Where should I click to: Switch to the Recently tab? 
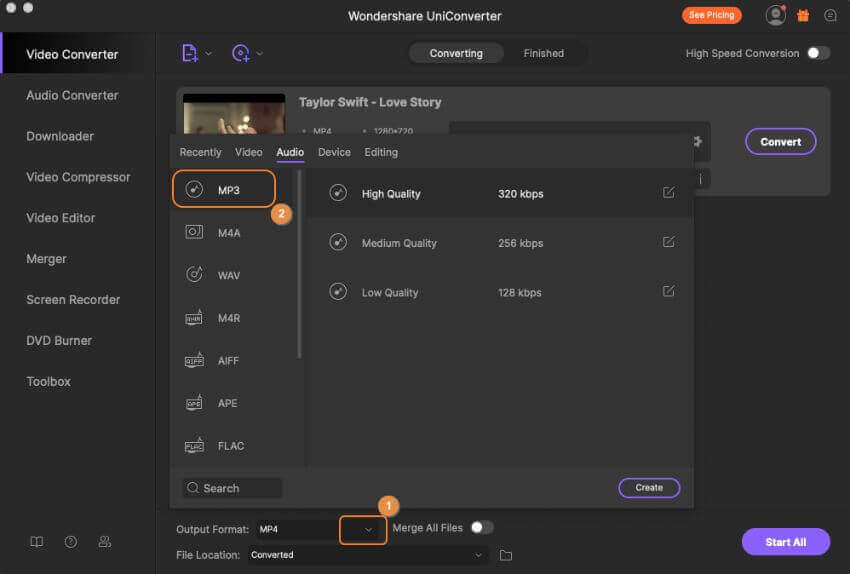pyautogui.click(x=201, y=152)
